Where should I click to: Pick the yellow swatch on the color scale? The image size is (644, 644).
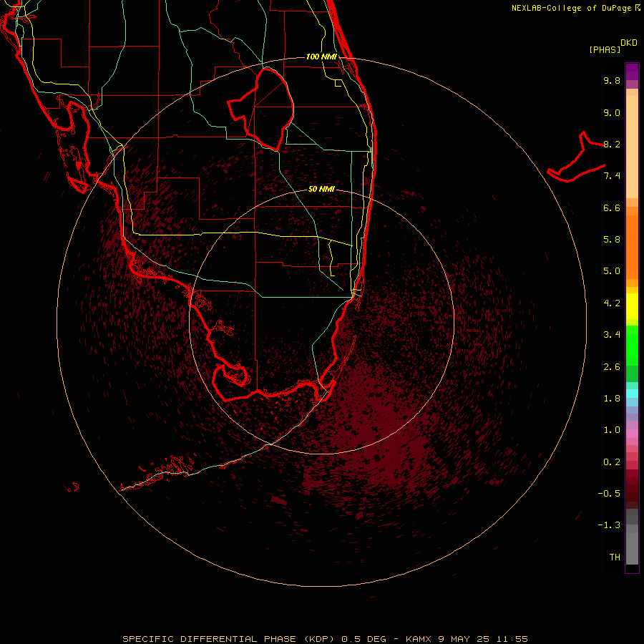click(x=632, y=306)
